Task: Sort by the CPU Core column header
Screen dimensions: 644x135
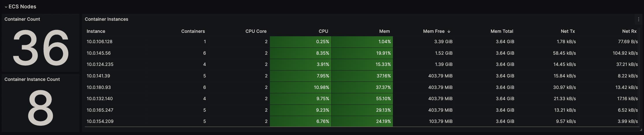Action: (x=256, y=31)
